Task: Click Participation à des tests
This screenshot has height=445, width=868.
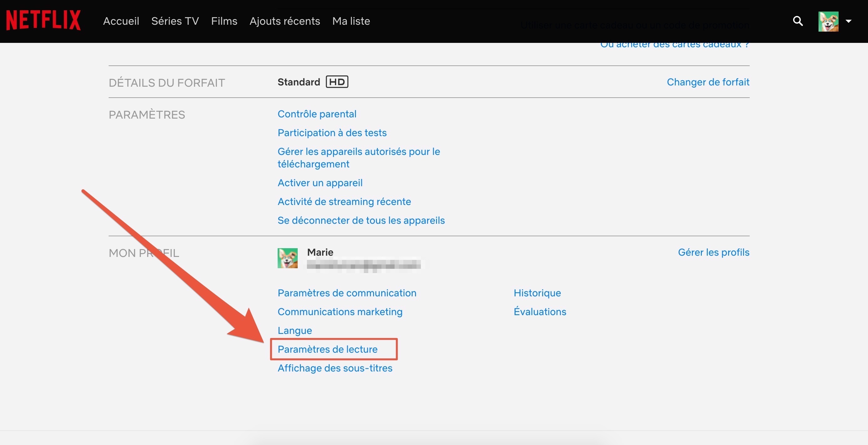Action: click(332, 133)
